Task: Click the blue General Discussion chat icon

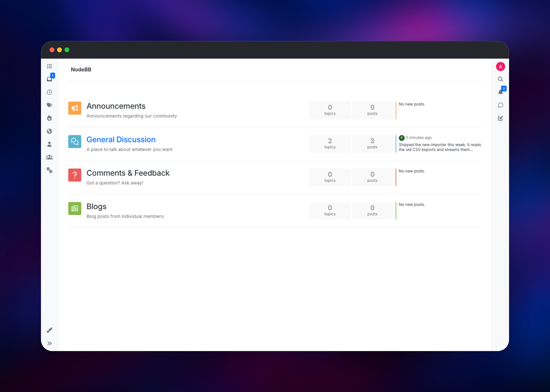Action: click(x=75, y=142)
